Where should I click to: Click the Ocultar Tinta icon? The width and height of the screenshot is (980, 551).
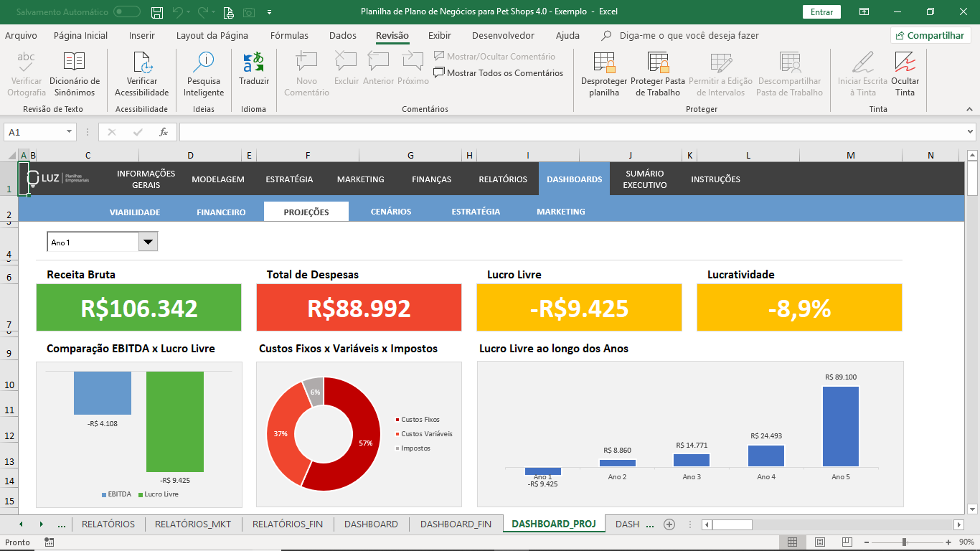point(905,63)
